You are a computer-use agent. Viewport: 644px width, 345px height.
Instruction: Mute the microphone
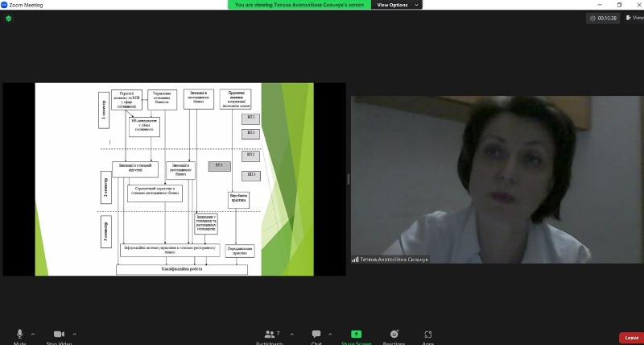point(19,336)
